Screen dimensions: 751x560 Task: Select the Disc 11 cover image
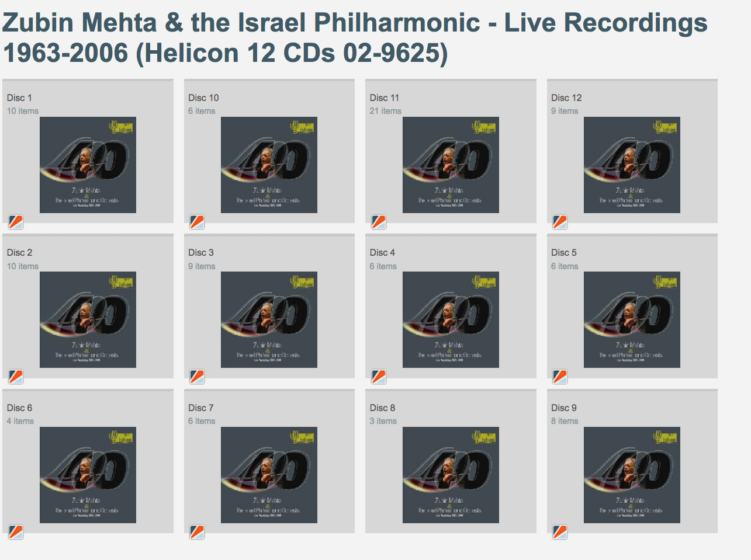[451, 165]
